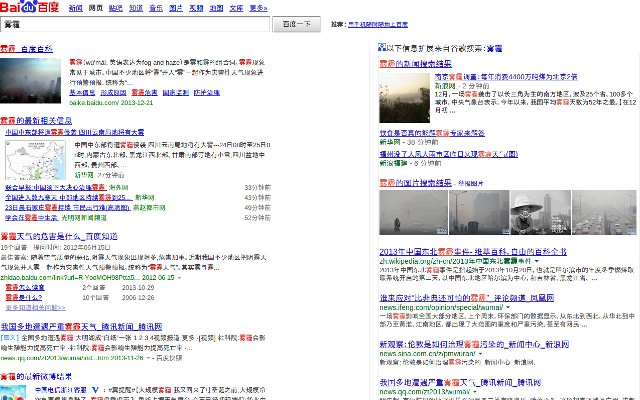Open image of traffic on smoggy highway
The image size is (640, 400).
click(x=604, y=212)
